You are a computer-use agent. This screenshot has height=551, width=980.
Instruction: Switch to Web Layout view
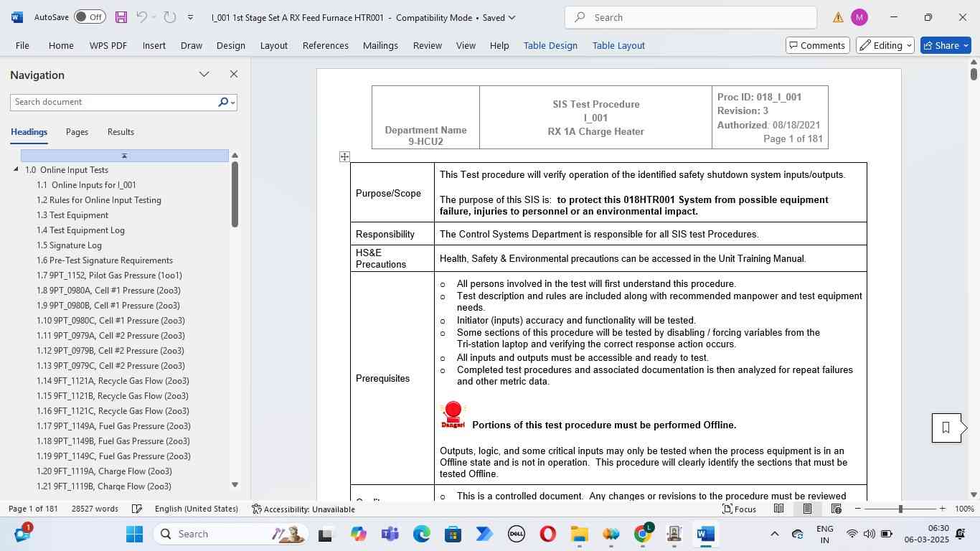pos(836,509)
